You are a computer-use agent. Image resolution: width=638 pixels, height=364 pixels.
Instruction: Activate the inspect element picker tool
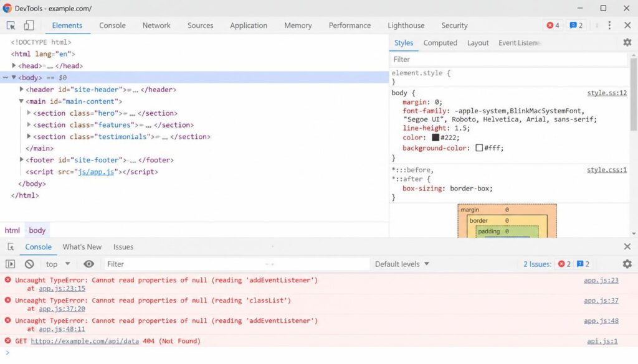point(11,26)
